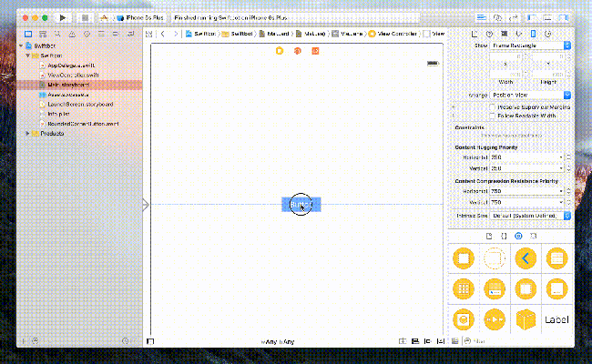Toggle the Utilities panel visibility

[x=563, y=17]
